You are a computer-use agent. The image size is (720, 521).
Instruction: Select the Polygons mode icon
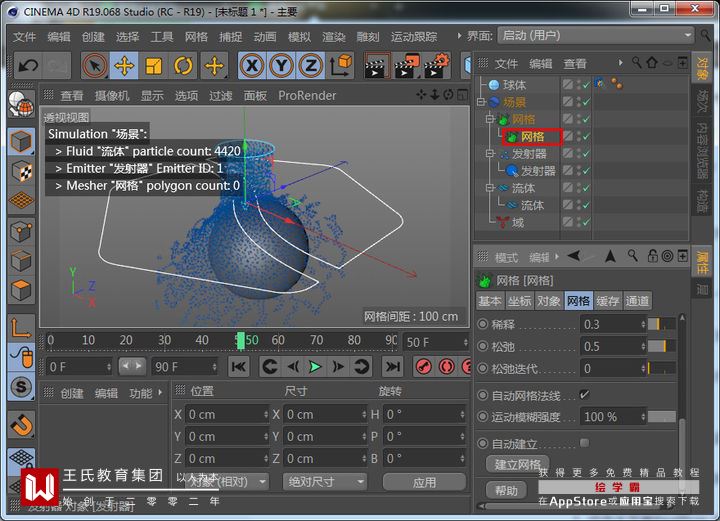pos(21,290)
